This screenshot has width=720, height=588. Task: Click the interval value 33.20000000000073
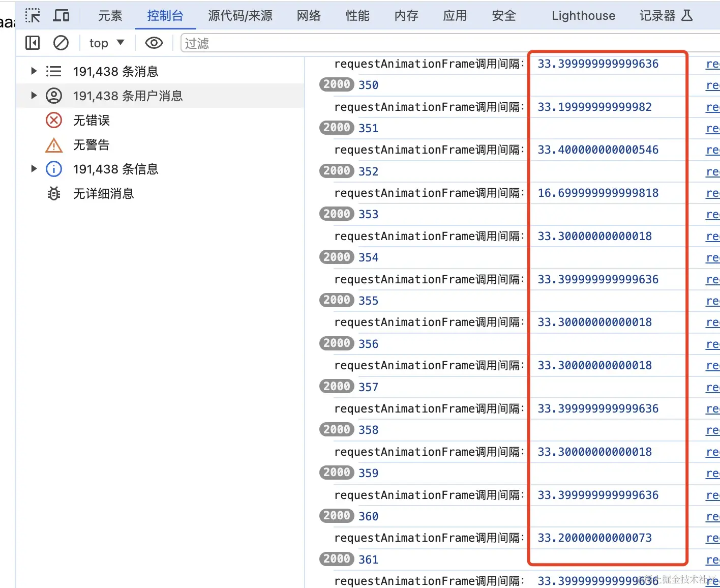coord(595,538)
